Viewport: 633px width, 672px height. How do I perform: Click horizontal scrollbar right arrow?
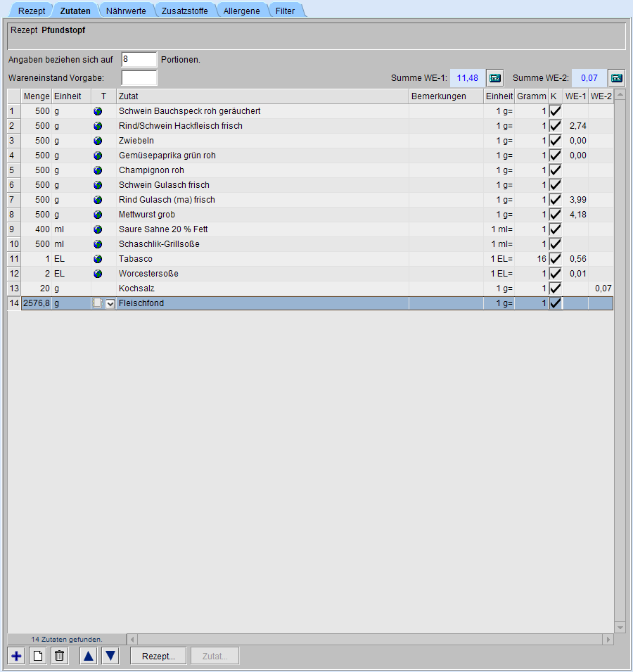click(x=608, y=640)
